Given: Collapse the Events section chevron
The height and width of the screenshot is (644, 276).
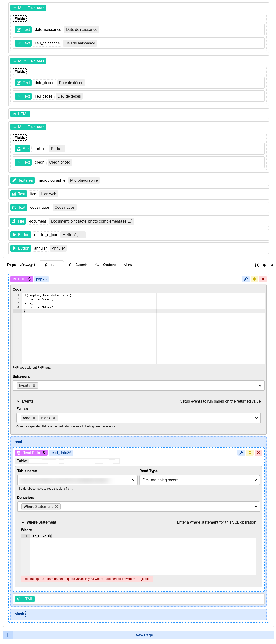Looking at the screenshot, I should click(x=18, y=401).
